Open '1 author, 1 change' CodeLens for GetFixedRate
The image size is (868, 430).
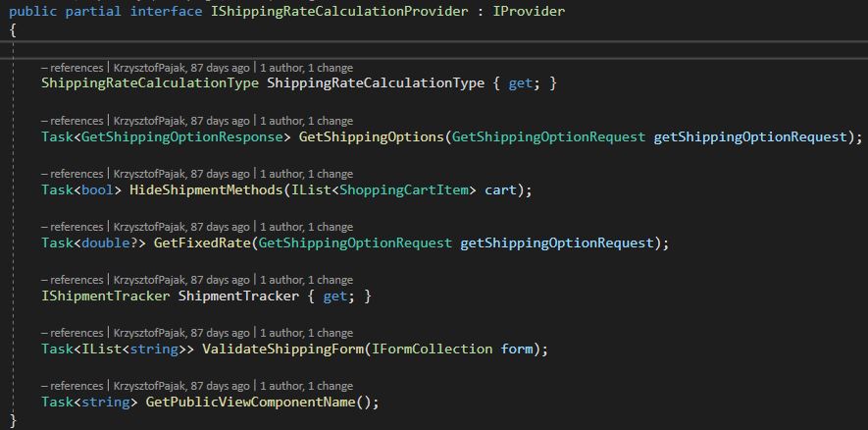coord(306,227)
